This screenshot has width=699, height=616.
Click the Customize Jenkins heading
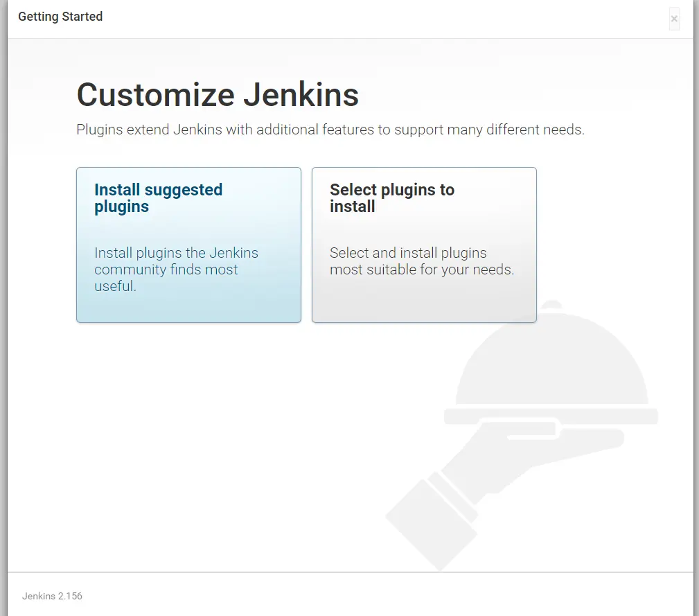218,95
